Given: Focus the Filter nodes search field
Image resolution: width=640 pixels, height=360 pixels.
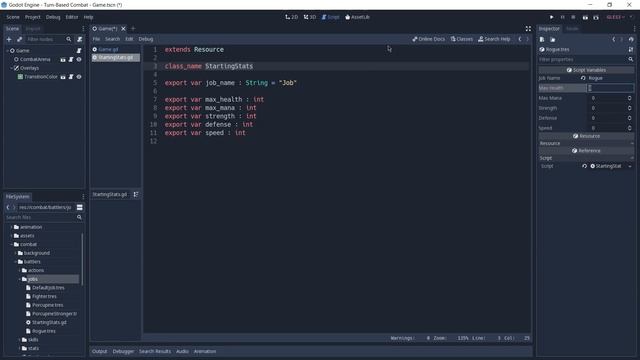Looking at the screenshot, I should pos(45,39).
